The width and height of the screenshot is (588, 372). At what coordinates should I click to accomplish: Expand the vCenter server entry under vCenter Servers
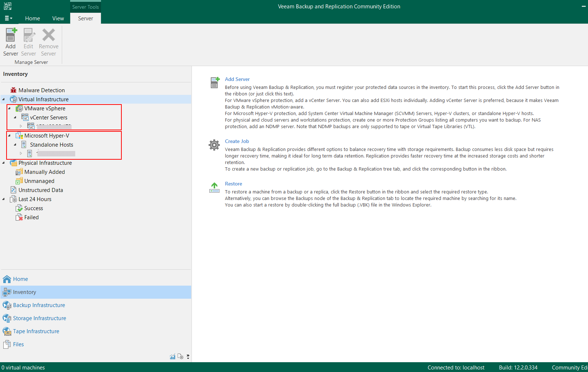[x=21, y=126]
